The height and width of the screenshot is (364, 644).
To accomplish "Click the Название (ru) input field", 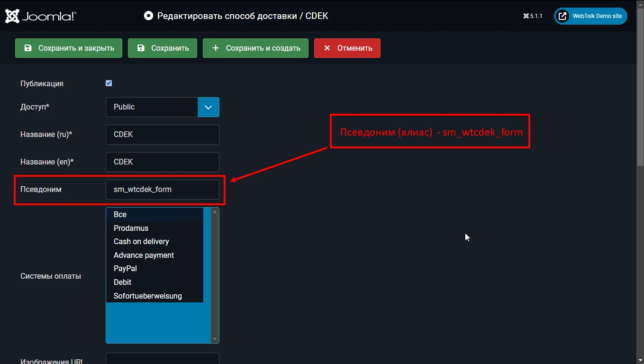I will click(163, 135).
